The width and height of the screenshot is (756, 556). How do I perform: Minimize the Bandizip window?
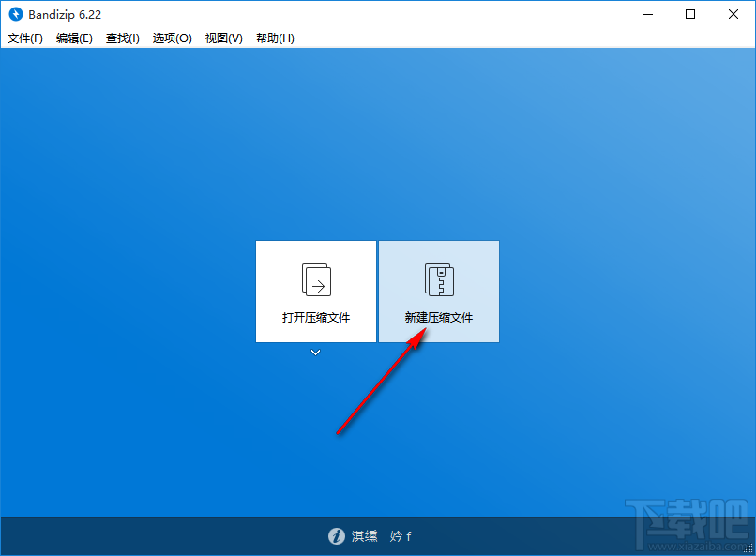coord(648,14)
